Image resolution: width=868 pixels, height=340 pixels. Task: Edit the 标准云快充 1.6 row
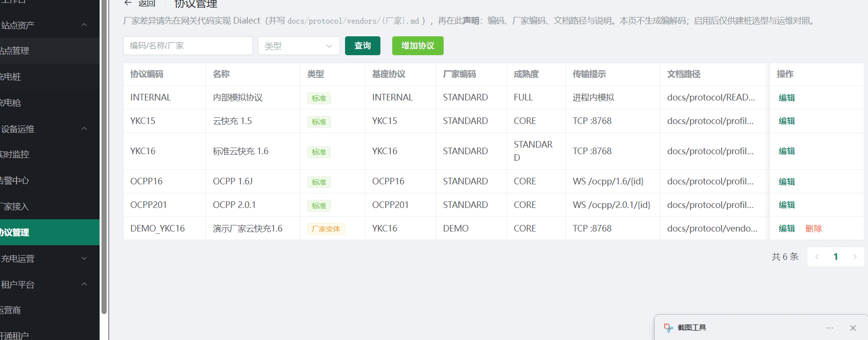(x=787, y=151)
